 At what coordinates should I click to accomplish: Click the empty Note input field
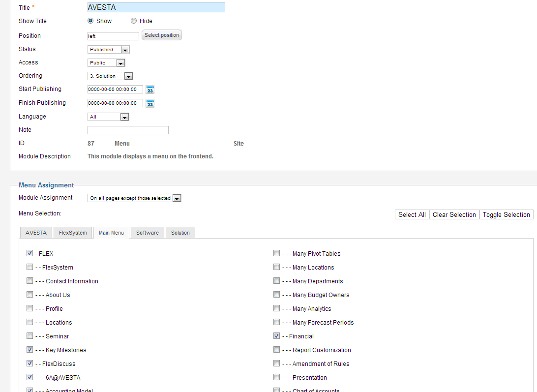click(128, 130)
